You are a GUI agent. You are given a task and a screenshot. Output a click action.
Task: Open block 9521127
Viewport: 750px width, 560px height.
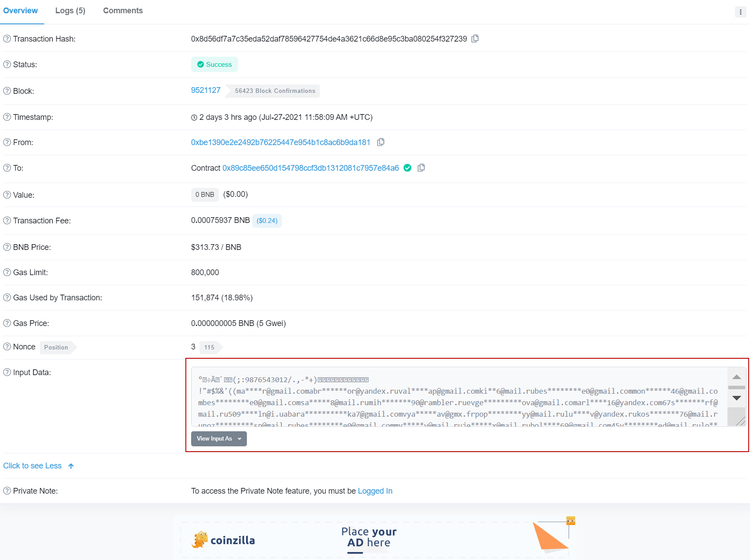pos(205,90)
